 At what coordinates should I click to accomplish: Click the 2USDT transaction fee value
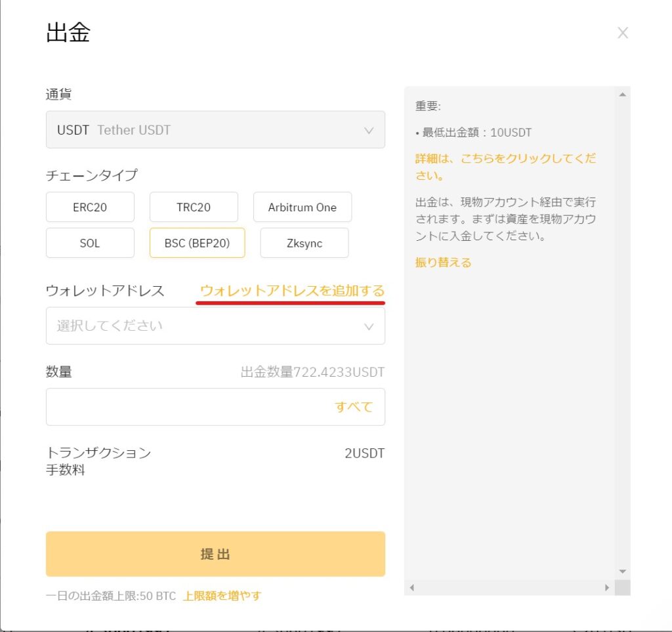coord(365,453)
